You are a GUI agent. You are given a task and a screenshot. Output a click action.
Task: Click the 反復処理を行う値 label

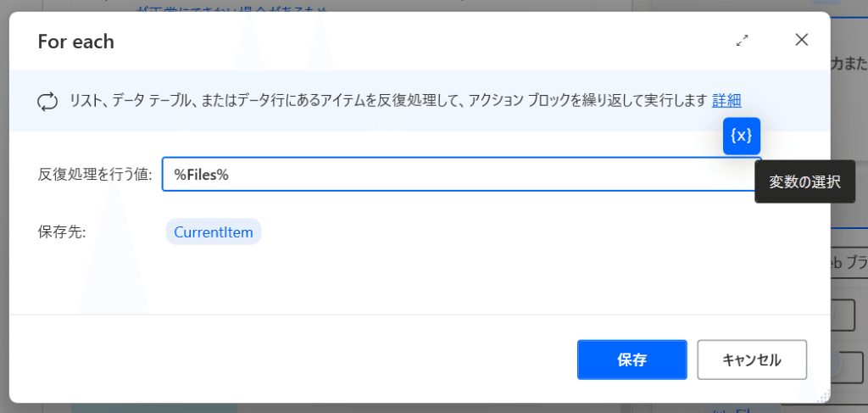click(95, 175)
